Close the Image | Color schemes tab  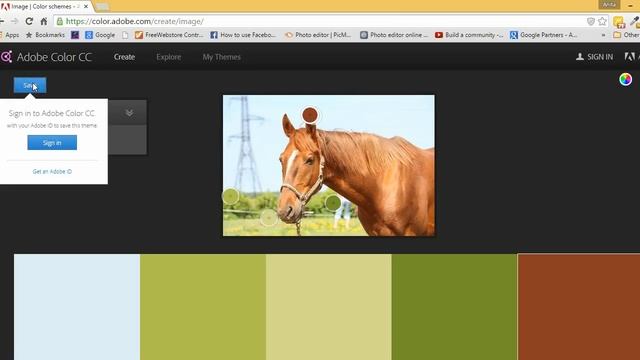click(x=86, y=7)
